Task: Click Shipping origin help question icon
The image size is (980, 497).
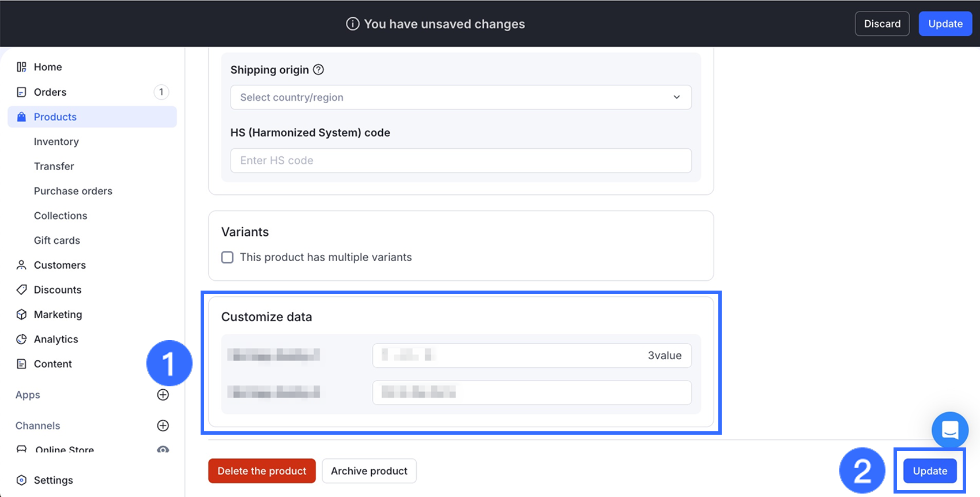Action: coord(318,70)
